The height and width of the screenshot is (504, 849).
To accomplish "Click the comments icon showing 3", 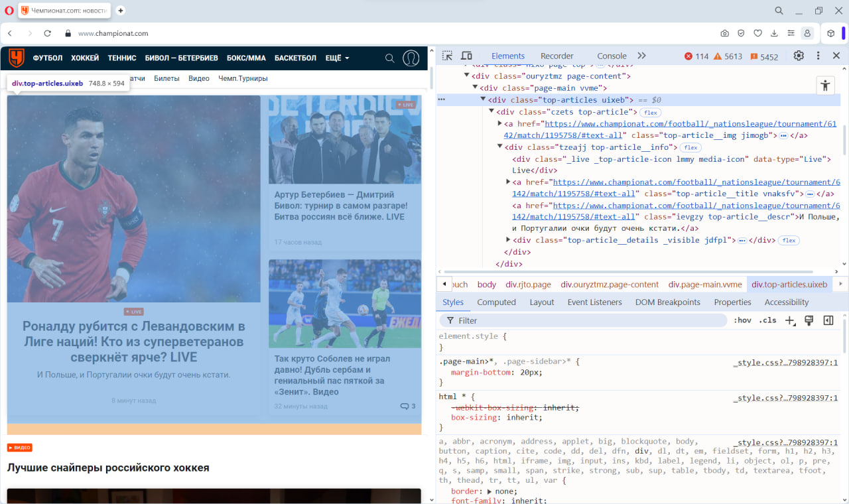I will point(407,406).
